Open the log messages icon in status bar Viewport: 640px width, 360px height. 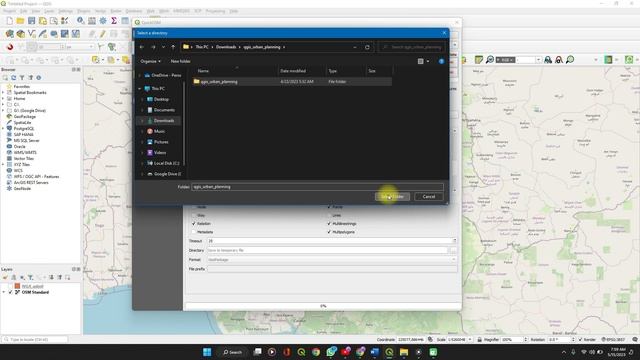[635, 340]
